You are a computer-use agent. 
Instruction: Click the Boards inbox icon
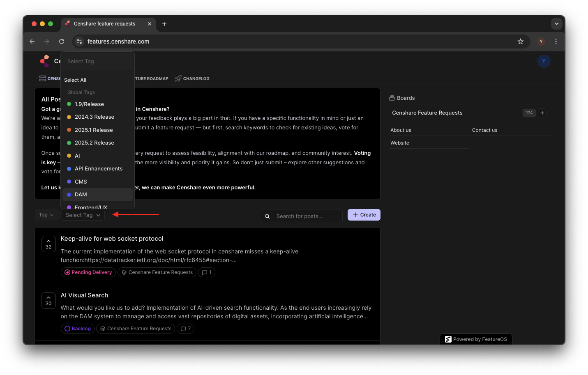(x=392, y=98)
